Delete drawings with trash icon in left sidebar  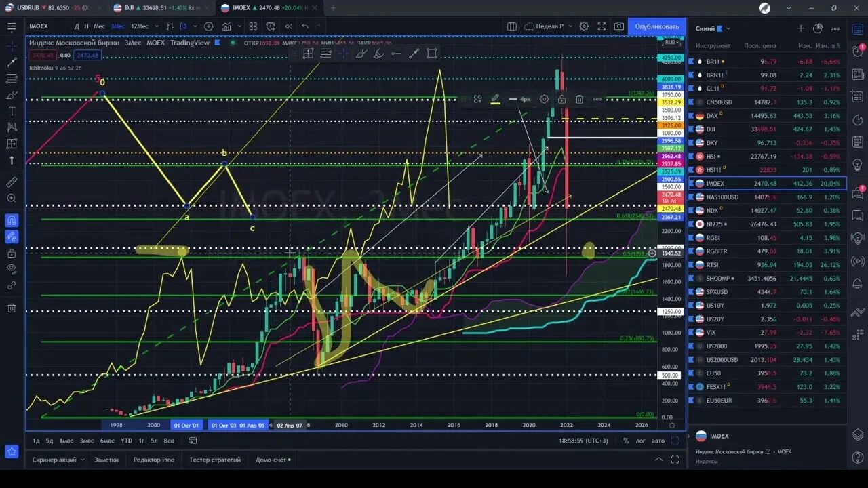coord(12,308)
